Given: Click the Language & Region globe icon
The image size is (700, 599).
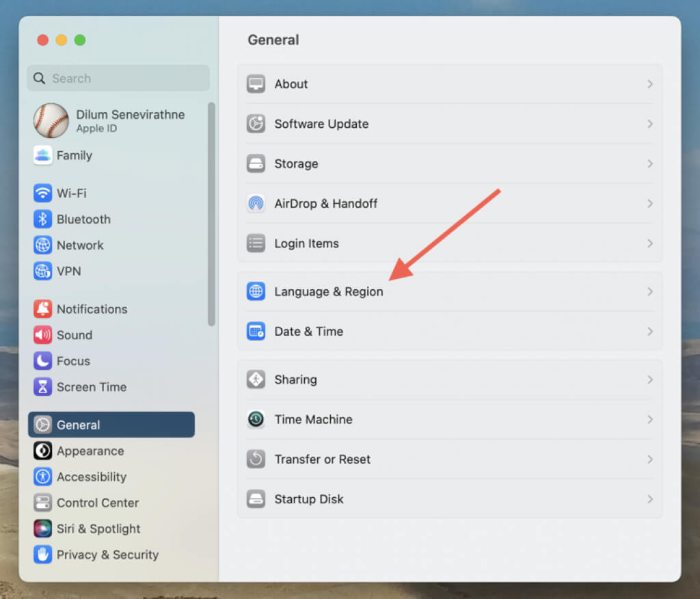Looking at the screenshot, I should pyautogui.click(x=256, y=291).
